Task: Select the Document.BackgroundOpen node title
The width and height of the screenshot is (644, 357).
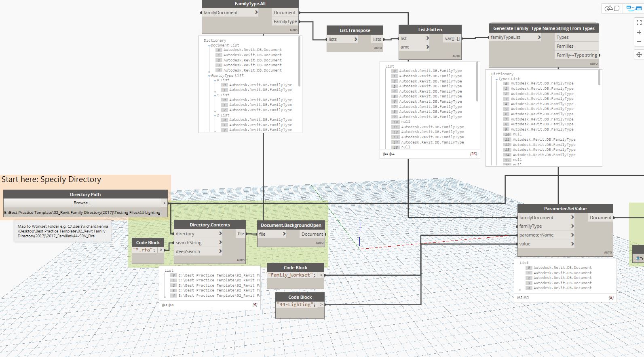Action: 291,225
